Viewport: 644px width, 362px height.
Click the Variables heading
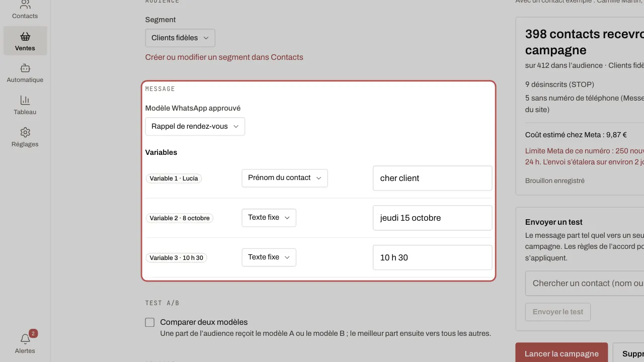coord(161,152)
